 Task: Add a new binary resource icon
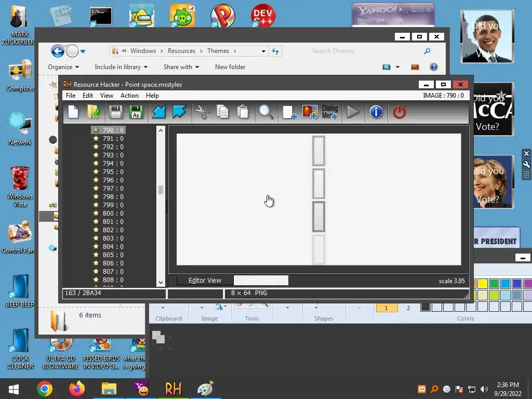[289, 112]
